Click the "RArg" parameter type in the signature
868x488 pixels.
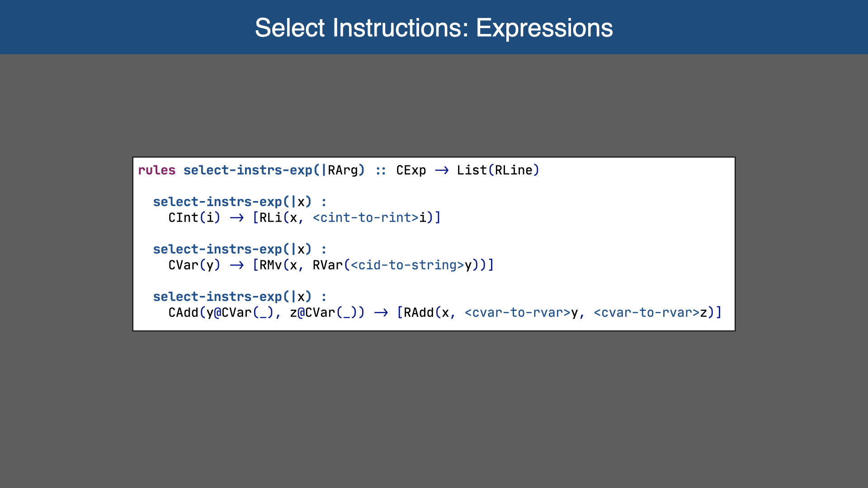coord(343,170)
